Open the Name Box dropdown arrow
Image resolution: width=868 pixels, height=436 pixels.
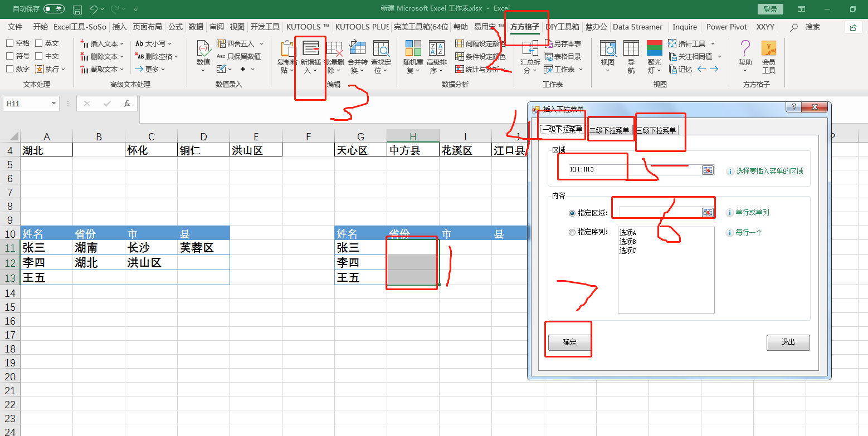(54, 104)
